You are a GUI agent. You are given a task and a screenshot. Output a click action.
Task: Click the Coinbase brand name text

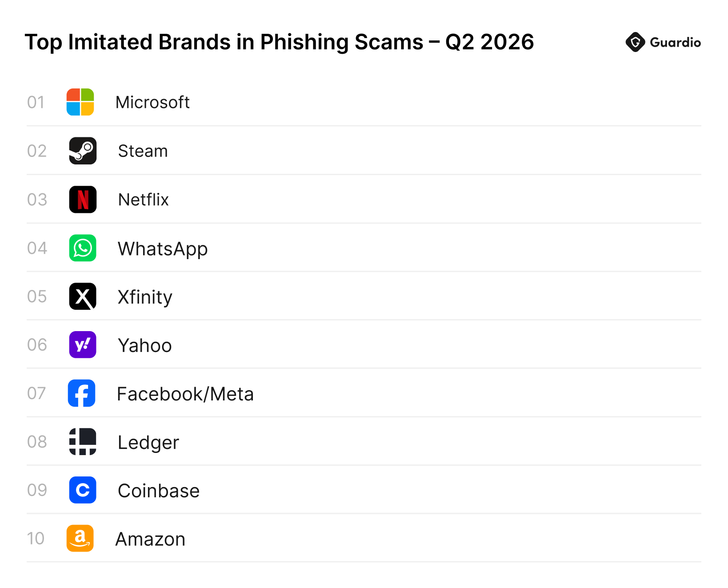coord(159,491)
